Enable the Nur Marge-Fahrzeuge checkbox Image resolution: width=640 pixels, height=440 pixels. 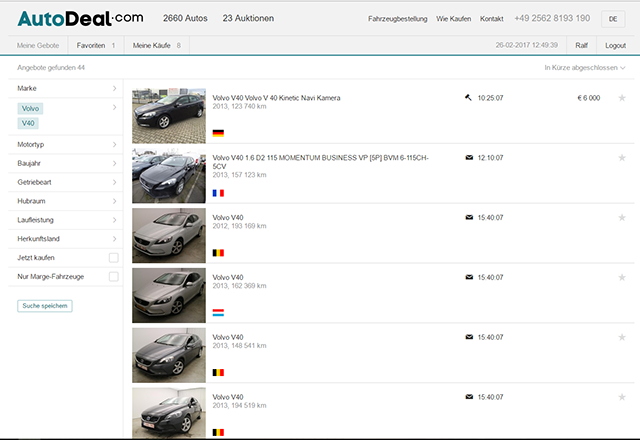(113, 276)
